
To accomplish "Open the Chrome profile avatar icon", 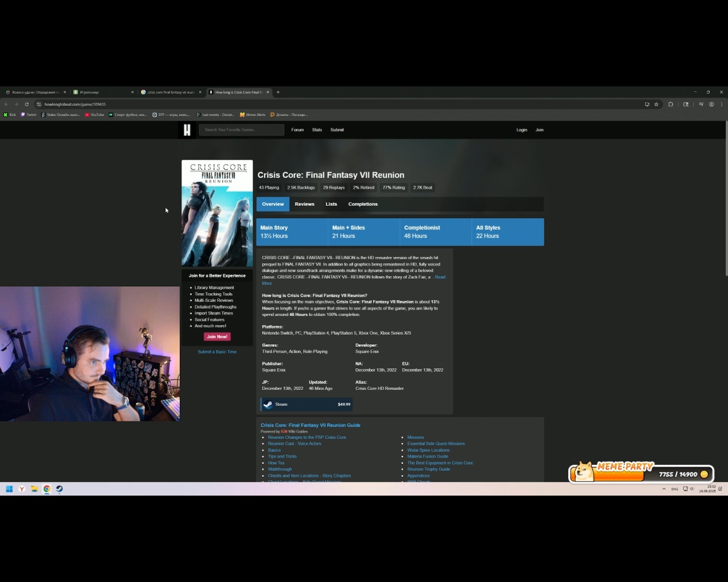I will click(x=712, y=104).
